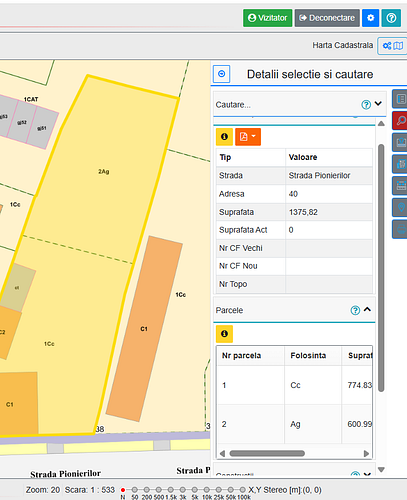Select the red search magnifier sidebar icon
Screen dimensions: 407x500
400,120
